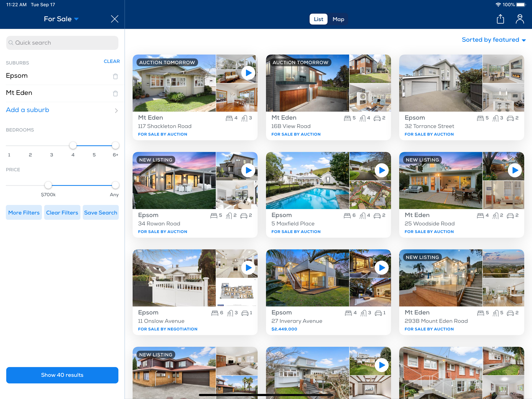Viewport: 532px width, 399px height.
Task: Select the price minimum slider handle at $700k
Action: (x=48, y=185)
